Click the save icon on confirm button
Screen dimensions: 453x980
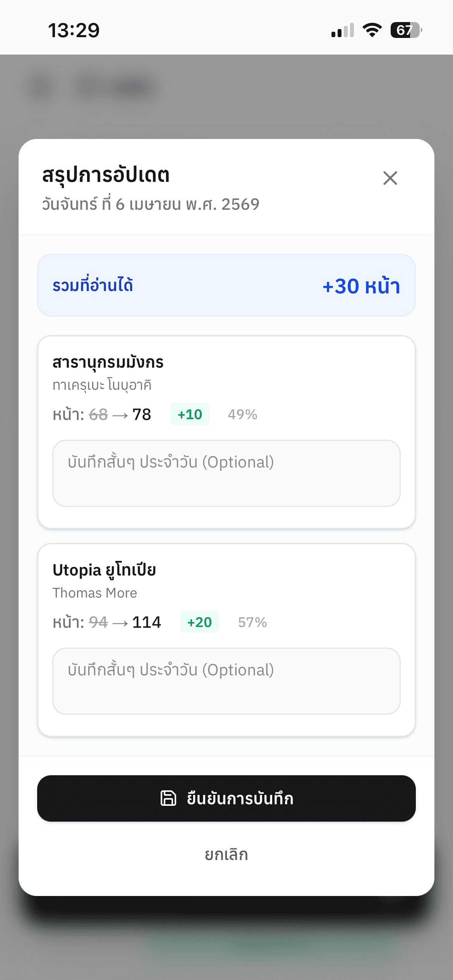click(x=168, y=798)
